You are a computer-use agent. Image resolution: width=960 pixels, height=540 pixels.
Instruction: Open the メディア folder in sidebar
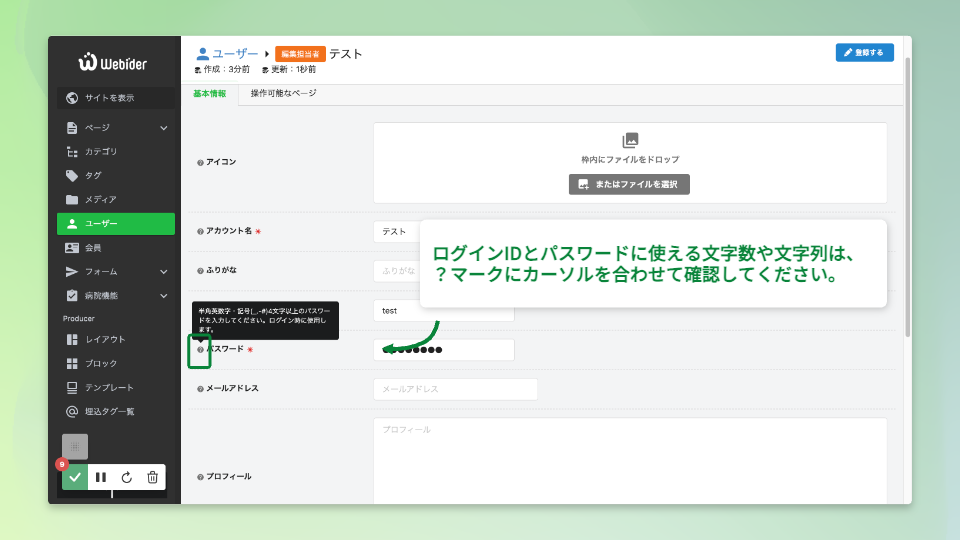tap(100, 199)
